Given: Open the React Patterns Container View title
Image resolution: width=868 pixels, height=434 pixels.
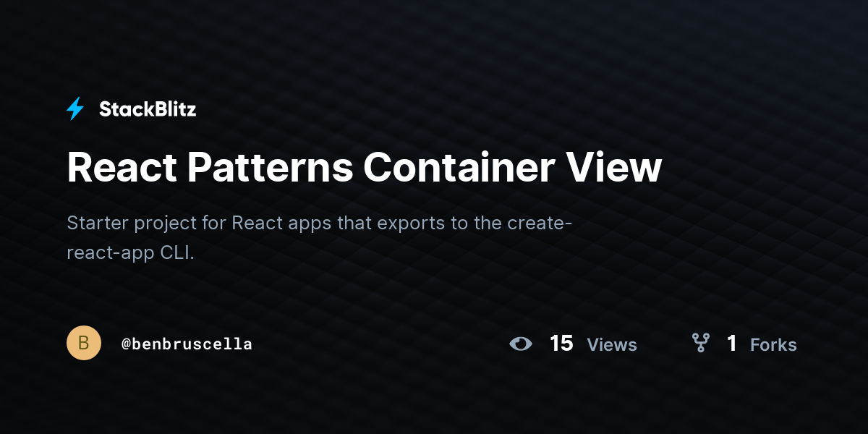Looking at the screenshot, I should click(364, 167).
